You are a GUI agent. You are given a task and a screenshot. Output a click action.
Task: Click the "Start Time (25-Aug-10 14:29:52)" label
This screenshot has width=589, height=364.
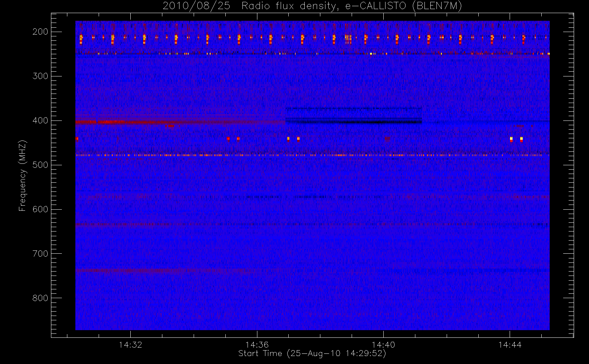click(x=312, y=353)
